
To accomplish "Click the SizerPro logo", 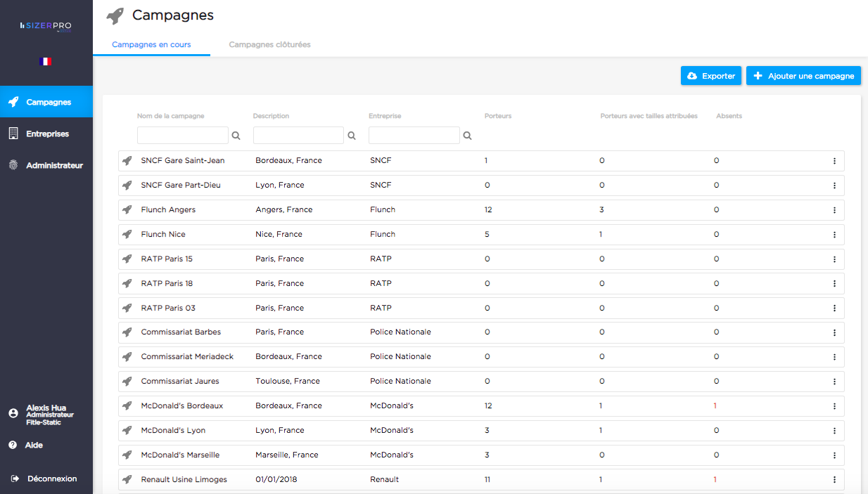I will click(x=46, y=25).
